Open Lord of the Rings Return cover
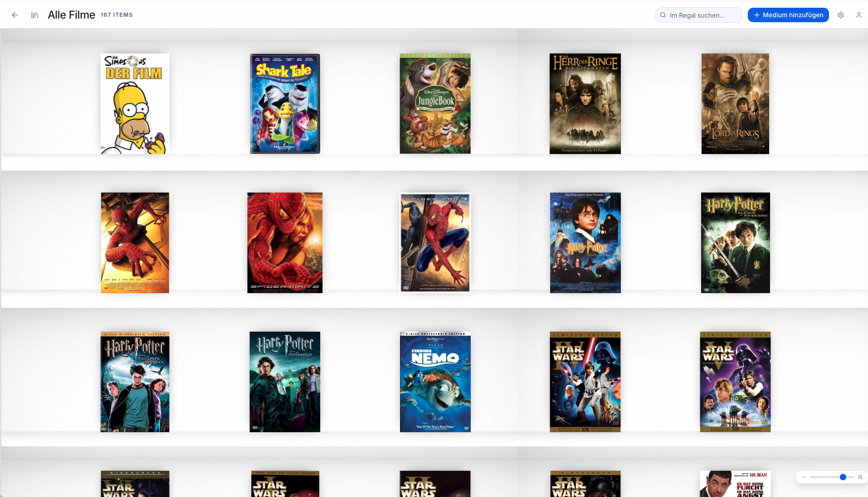868x497 pixels. [735, 104]
